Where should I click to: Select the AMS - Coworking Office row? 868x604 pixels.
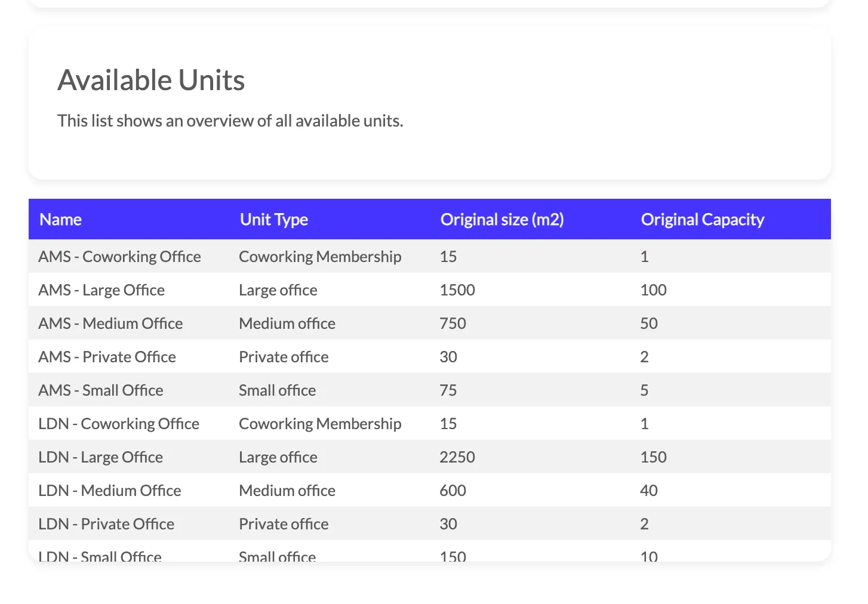430,257
